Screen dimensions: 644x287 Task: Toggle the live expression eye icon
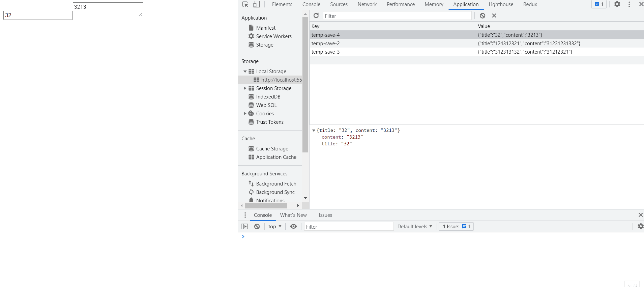coord(293,227)
